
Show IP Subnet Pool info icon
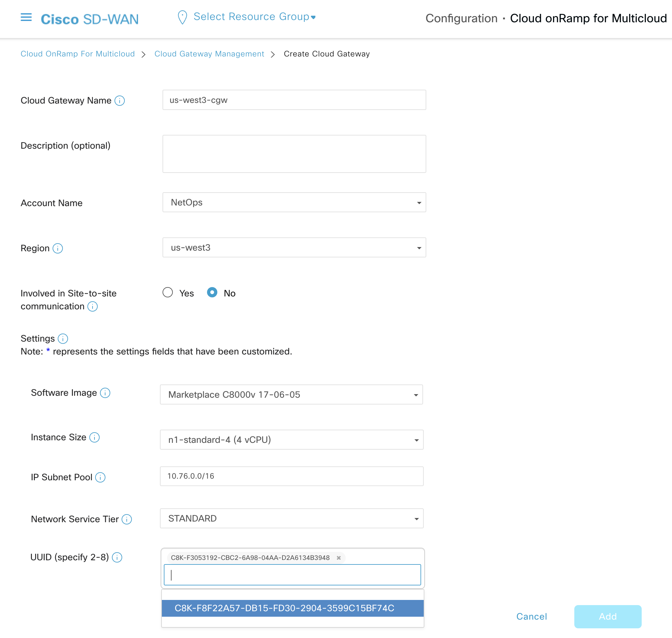click(x=100, y=477)
